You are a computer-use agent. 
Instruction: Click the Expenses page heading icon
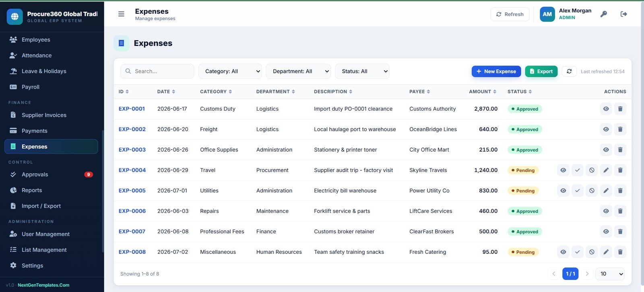[x=121, y=43]
